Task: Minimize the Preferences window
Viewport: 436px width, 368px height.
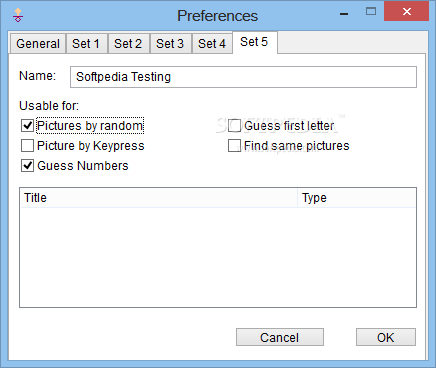Action: click(344, 14)
